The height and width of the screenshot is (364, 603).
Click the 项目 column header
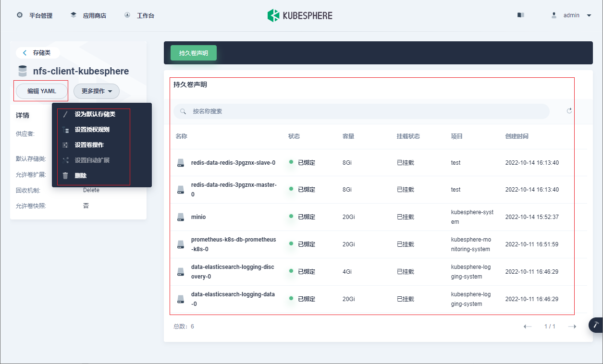coord(457,136)
